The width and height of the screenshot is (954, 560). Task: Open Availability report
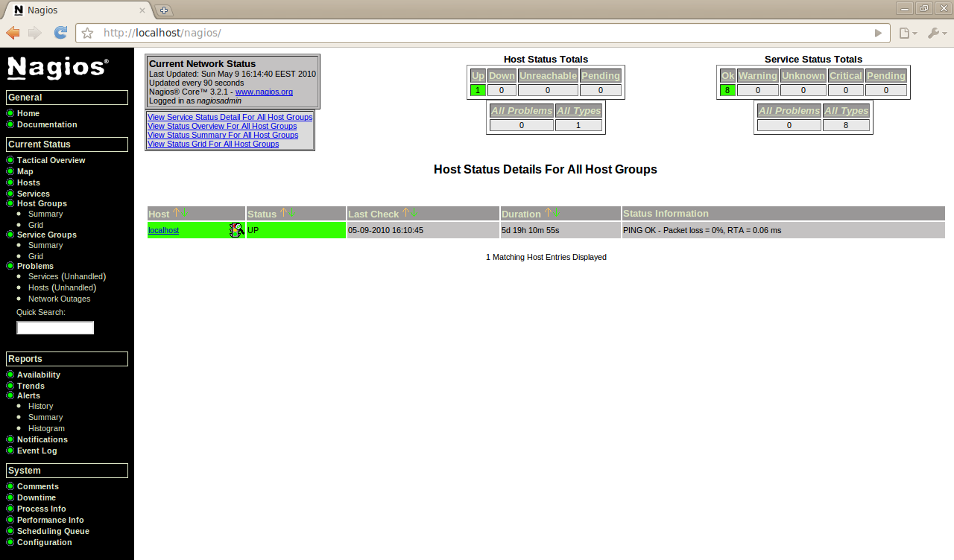click(x=39, y=375)
